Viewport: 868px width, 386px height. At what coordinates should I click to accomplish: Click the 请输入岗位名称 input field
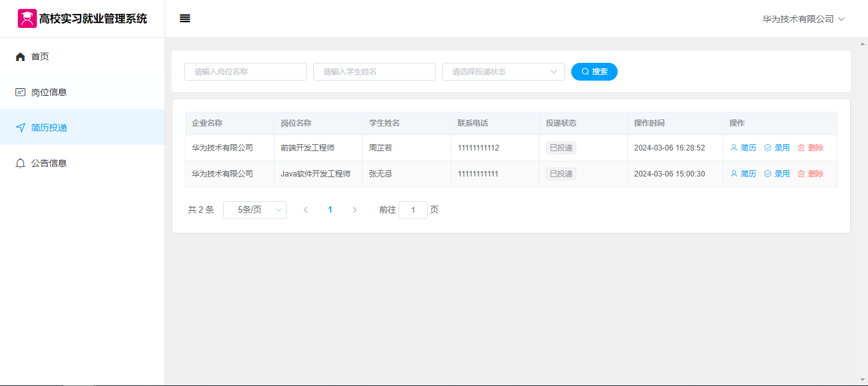[245, 72]
